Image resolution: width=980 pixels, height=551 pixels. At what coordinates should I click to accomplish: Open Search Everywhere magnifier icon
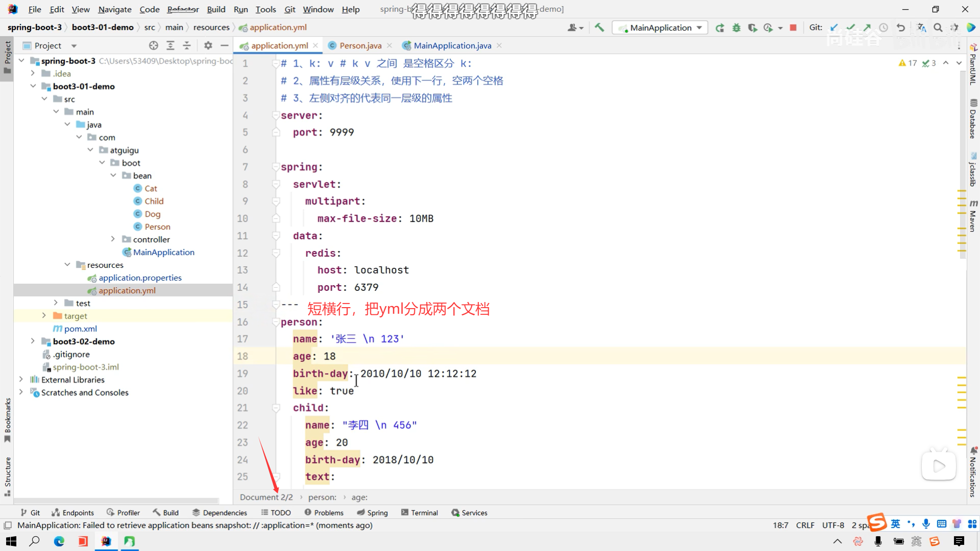tap(938, 28)
